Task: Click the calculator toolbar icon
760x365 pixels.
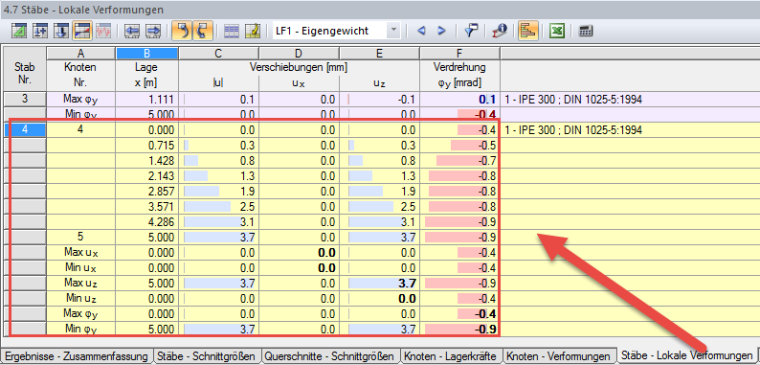Action: pyautogui.click(x=586, y=31)
